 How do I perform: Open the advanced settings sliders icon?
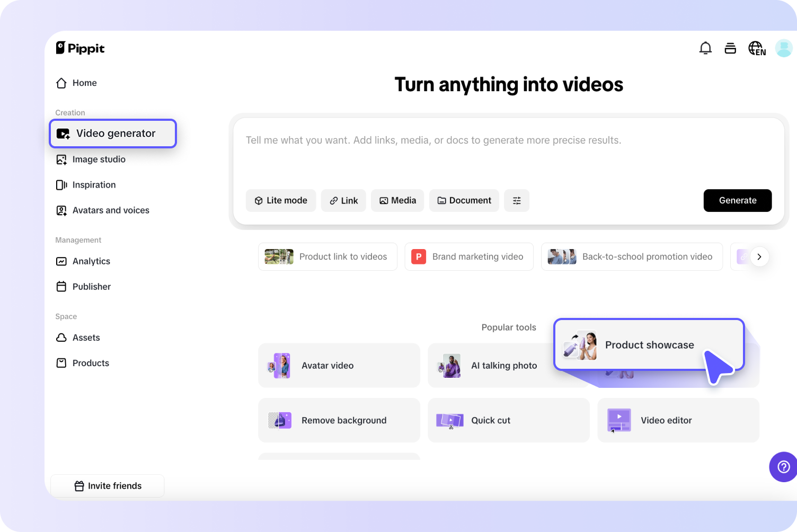pos(517,200)
